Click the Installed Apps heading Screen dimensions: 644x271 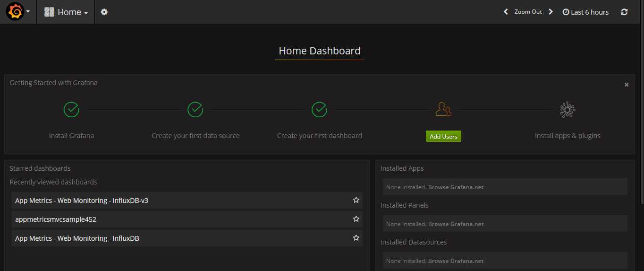[402, 168]
